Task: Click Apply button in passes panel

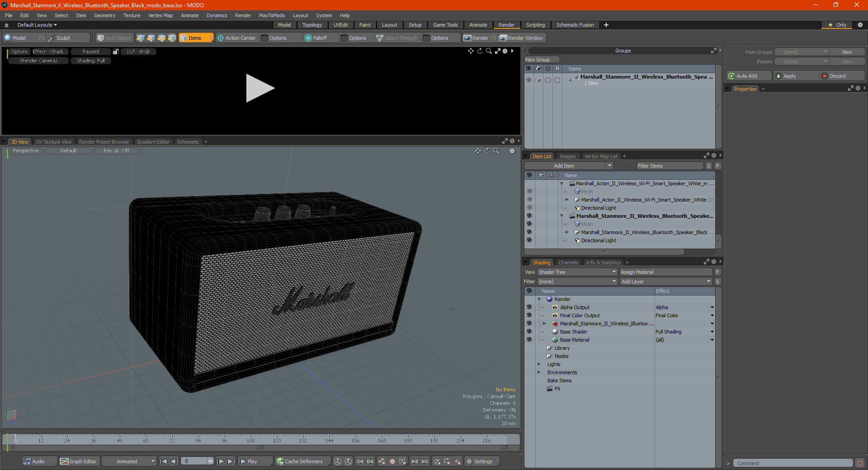Action: (795, 76)
